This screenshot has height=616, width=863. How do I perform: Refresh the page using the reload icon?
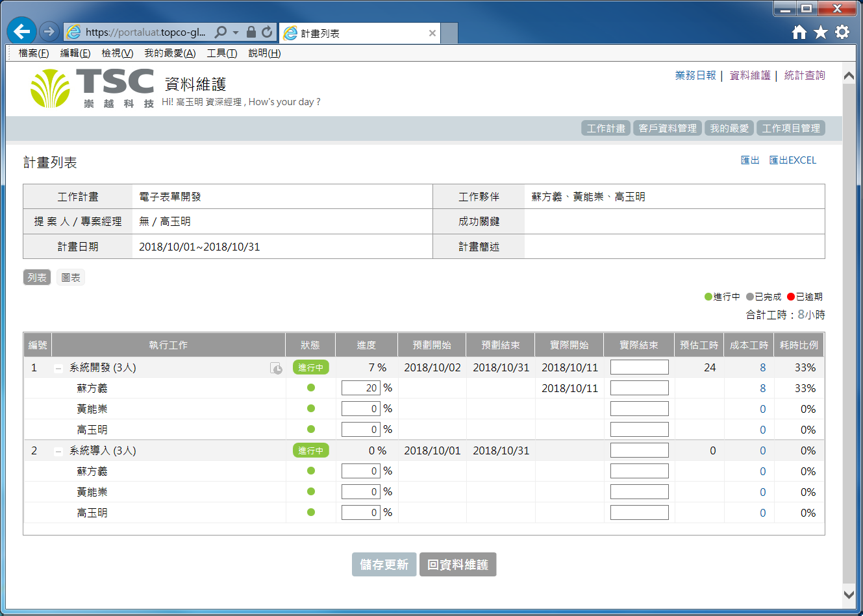point(267,32)
